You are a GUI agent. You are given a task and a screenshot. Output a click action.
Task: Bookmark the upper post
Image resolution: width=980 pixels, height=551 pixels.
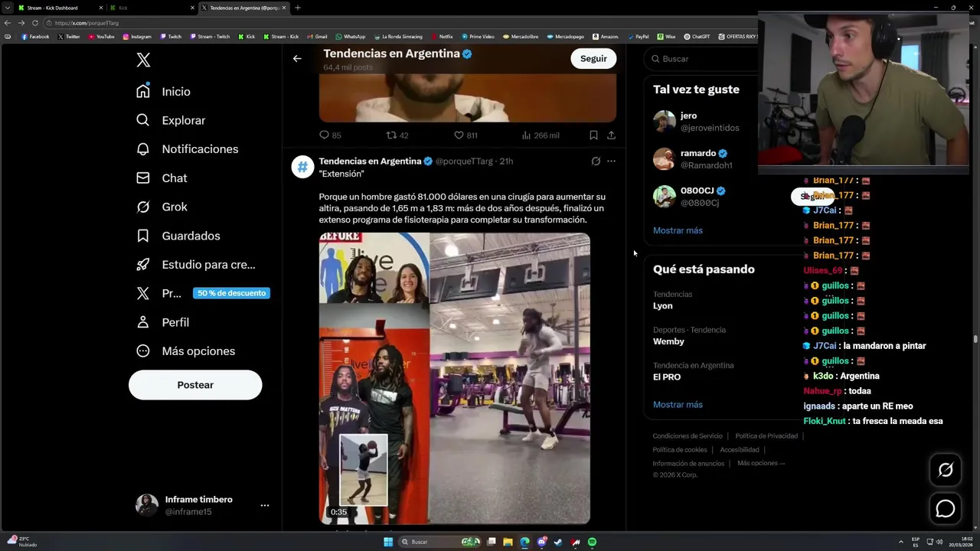[x=593, y=135]
